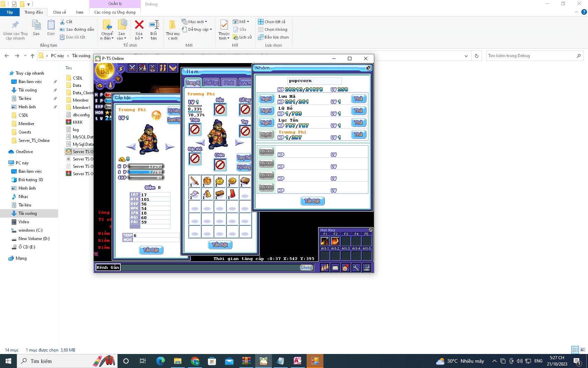Open the Mở dropdown arrow
Screen dimensions: 588x368
tap(248, 22)
